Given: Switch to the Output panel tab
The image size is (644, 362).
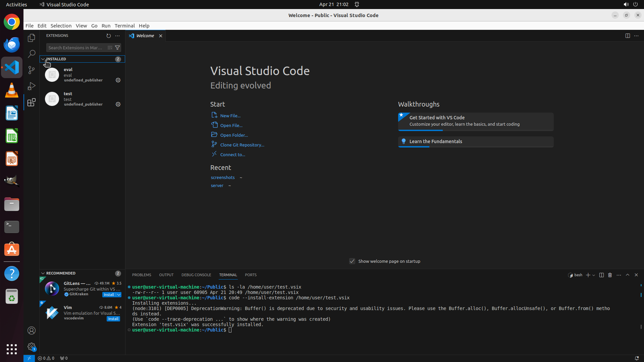Looking at the screenshot, I should pyautogui.click(x=166, y=275).
